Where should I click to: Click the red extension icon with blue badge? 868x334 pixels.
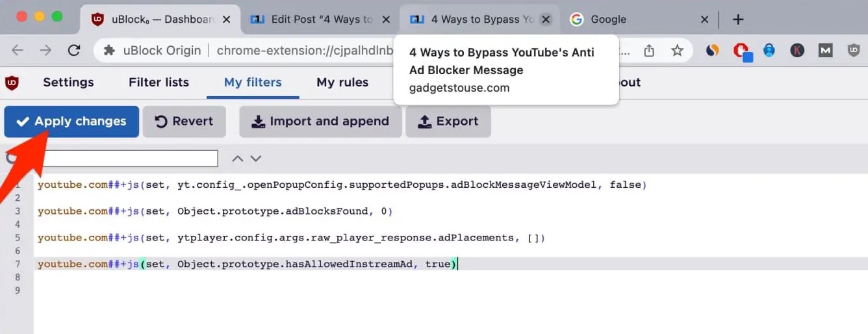(741, 51)
